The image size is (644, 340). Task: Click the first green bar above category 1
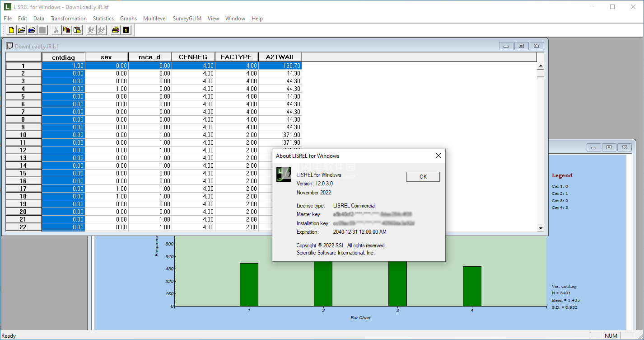click(249, 285)
